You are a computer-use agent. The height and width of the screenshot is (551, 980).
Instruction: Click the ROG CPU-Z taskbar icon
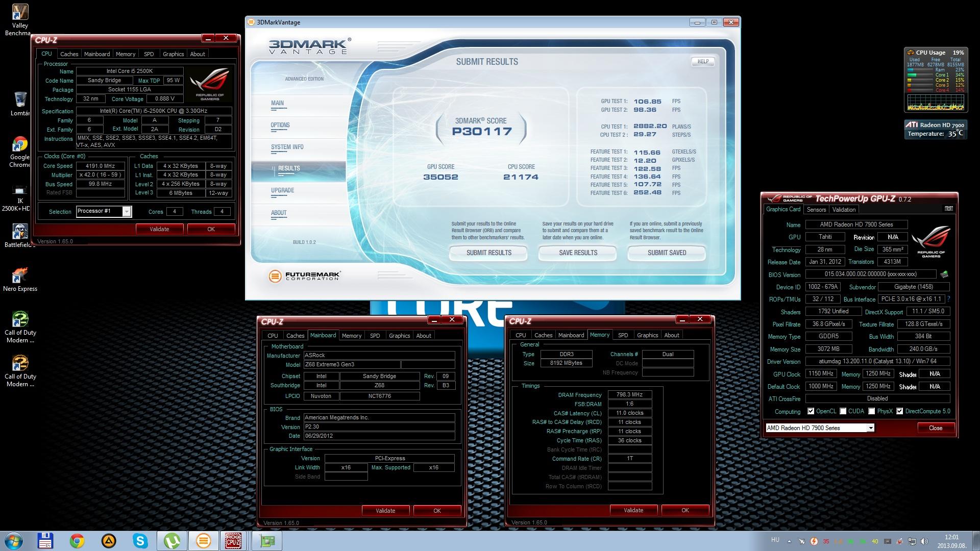(x=233, y=541)
